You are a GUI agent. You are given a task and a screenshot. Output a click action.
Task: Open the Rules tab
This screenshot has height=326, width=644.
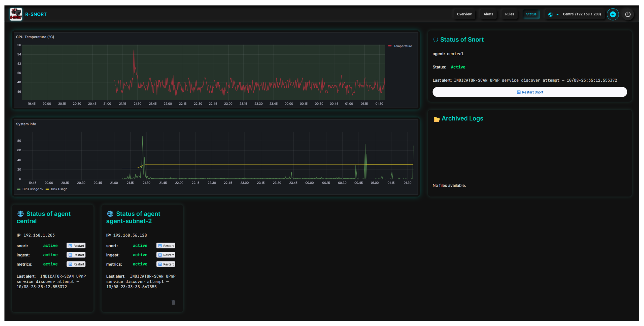pyautogui.click(x=509, y=14)
